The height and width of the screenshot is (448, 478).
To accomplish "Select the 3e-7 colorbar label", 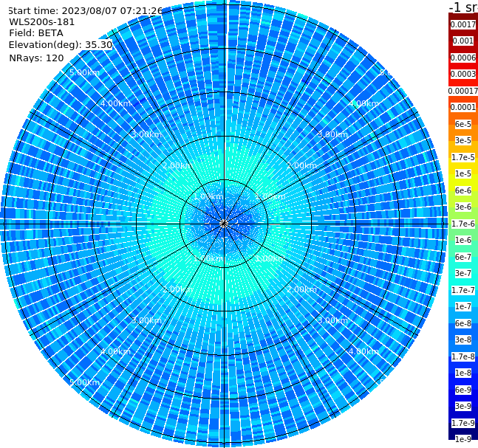I will (463, 273).
